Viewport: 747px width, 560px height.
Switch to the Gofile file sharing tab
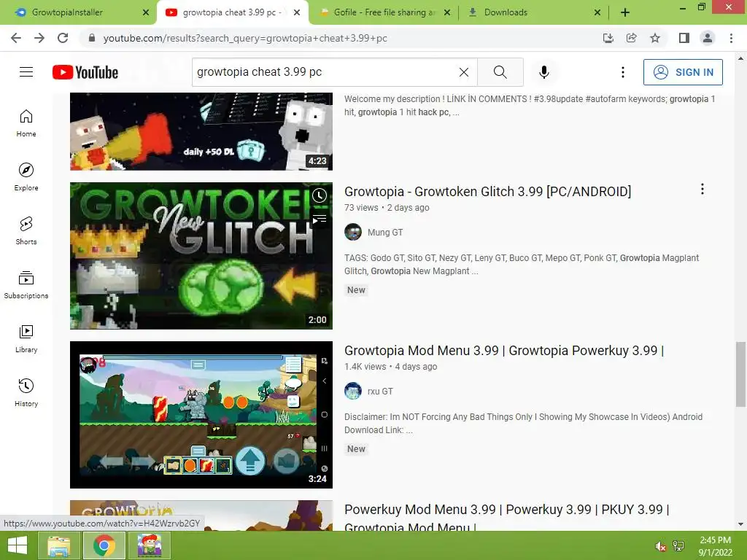(384, 12)
